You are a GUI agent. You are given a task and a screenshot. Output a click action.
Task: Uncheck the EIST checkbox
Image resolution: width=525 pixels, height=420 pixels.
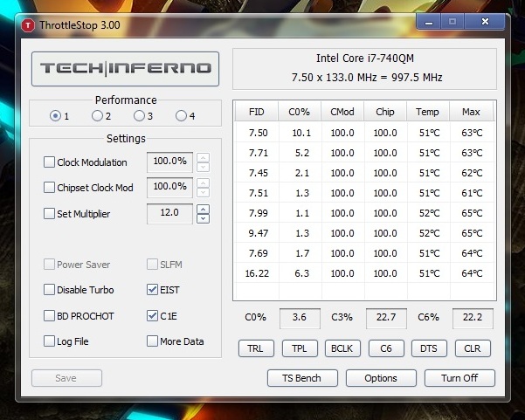click(152, 290)
